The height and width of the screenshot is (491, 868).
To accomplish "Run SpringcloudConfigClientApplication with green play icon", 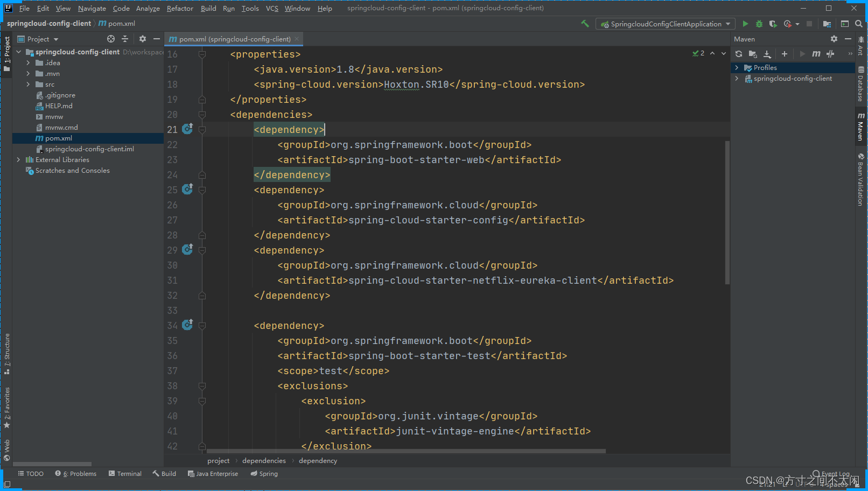I will coord(745,24).
